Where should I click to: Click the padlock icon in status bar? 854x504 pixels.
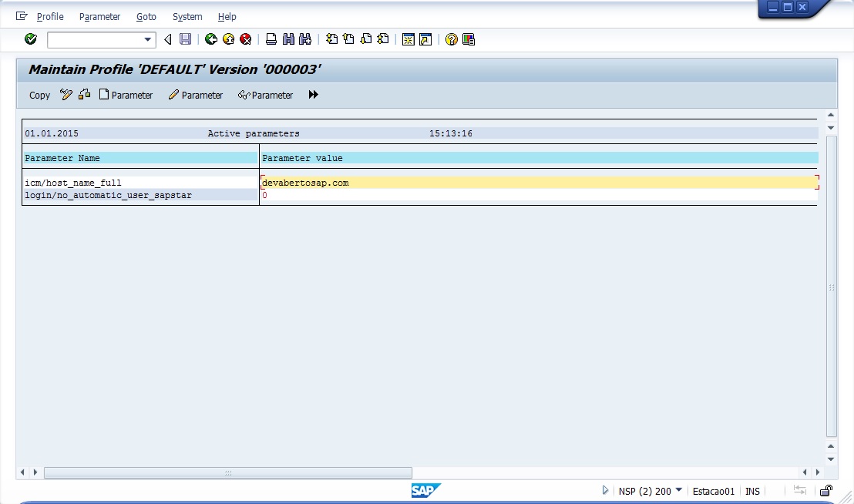[825, 491]
